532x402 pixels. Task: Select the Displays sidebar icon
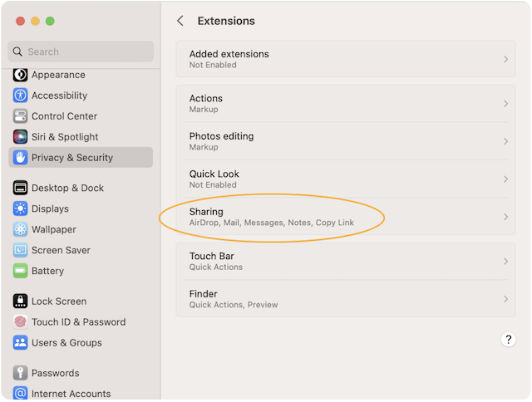[20, 208]
